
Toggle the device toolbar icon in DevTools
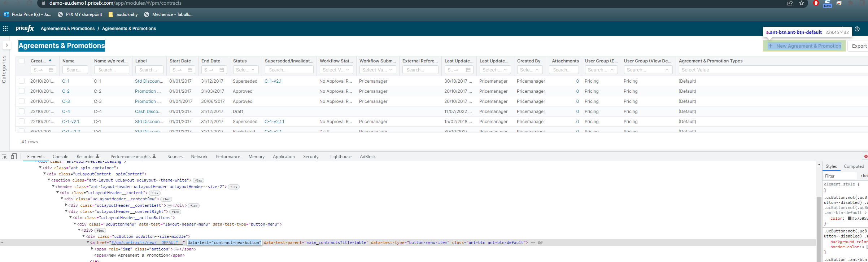coord(14,156)
